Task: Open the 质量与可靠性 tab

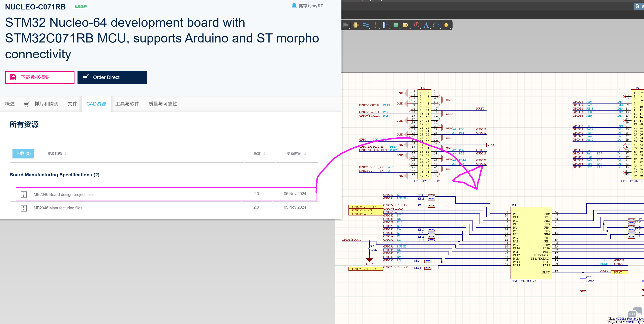Action: (163, 104)
